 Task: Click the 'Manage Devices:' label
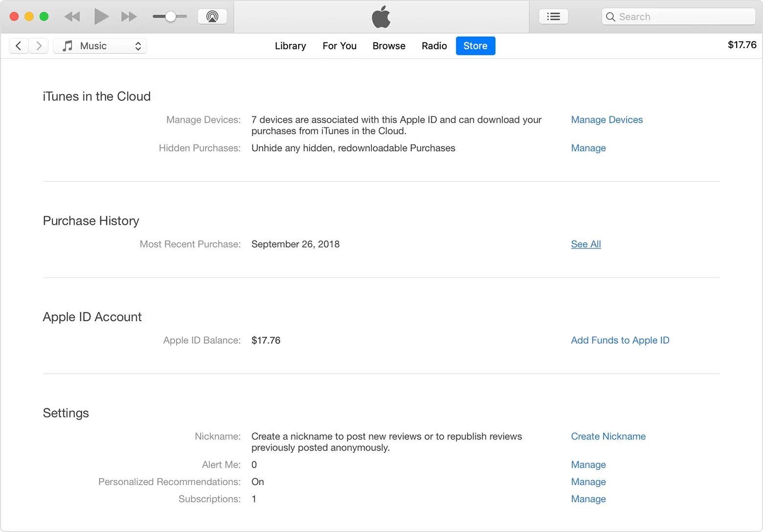[x=203, y=120]
